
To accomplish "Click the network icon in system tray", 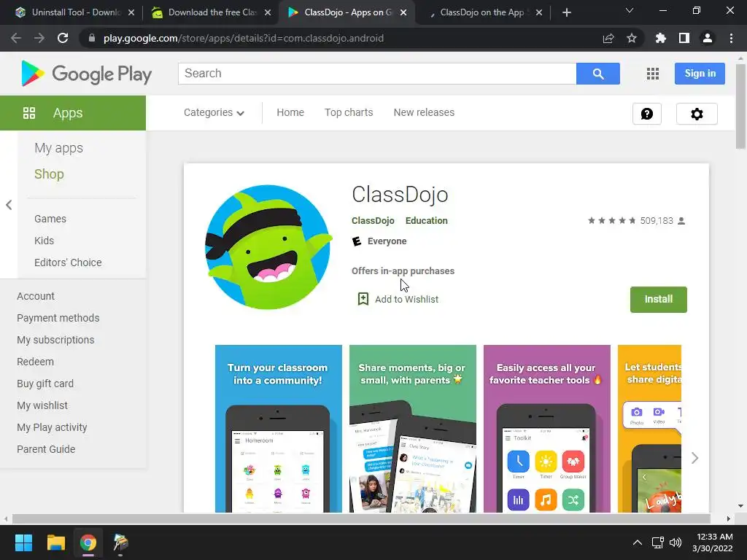I will [658, 542].
